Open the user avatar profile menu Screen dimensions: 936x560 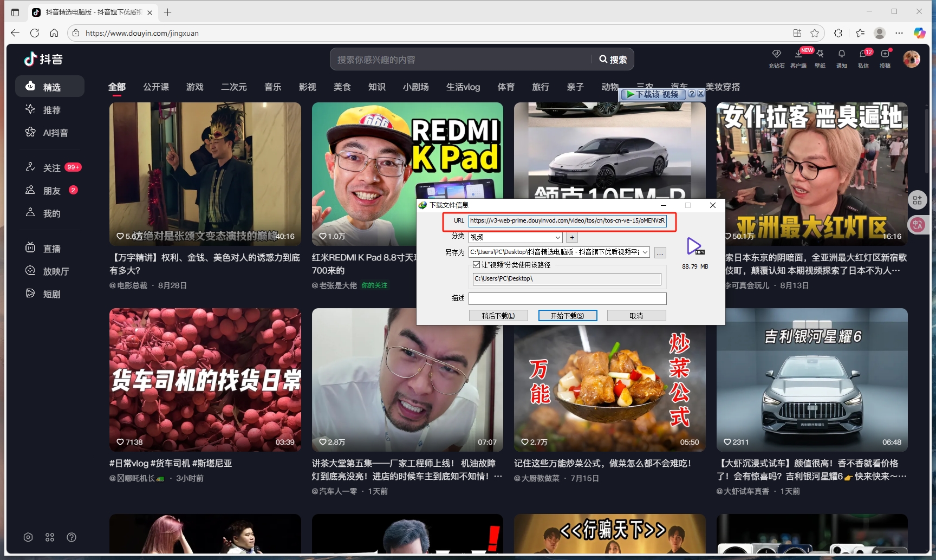click(912, 58)
